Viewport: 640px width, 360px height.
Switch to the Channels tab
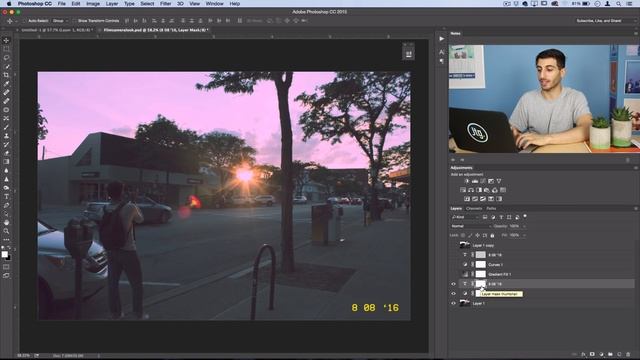pos(474,209)
